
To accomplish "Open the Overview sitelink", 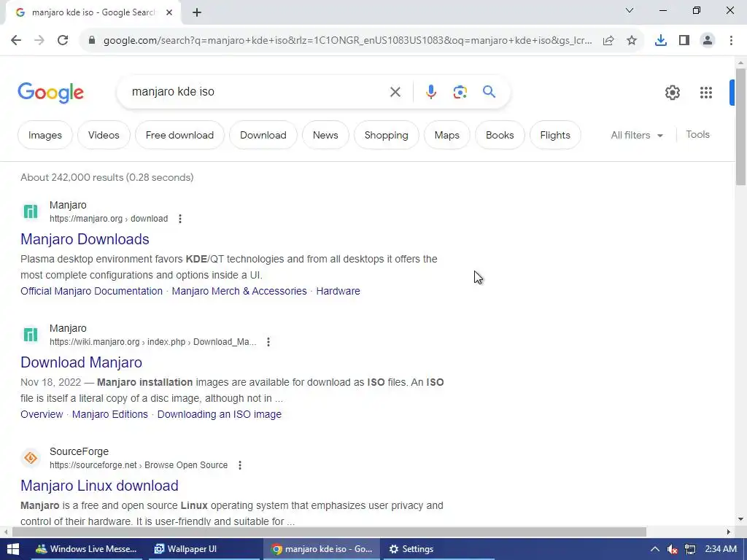I will 42,414.
